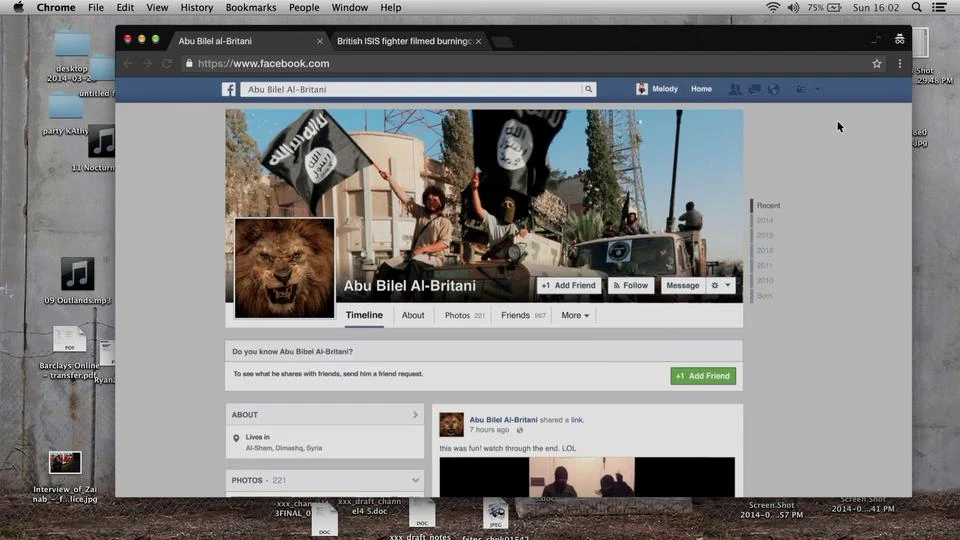Open Chrome three-dot menu
Screen dimensions: 960x540
click(x=899, y=64)
